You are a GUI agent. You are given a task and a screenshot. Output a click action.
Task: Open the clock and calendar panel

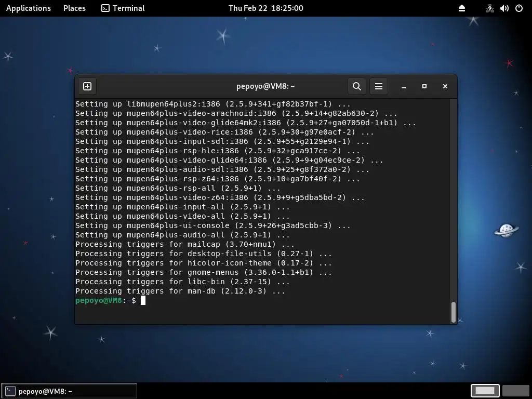pos(265,8)
